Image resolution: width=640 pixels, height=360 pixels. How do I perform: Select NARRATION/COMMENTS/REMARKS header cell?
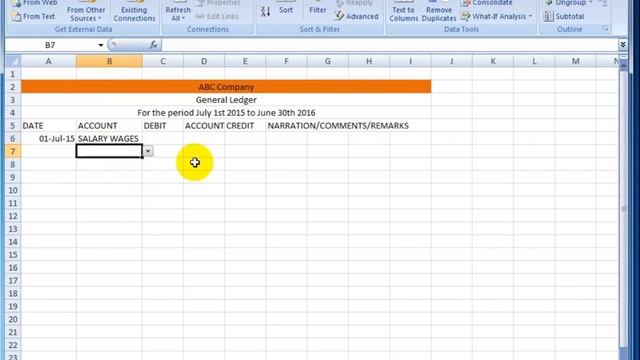click(x=338, y=126)
